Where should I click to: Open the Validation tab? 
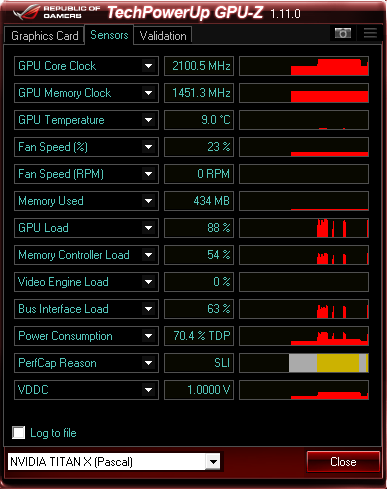click(163, 36)
